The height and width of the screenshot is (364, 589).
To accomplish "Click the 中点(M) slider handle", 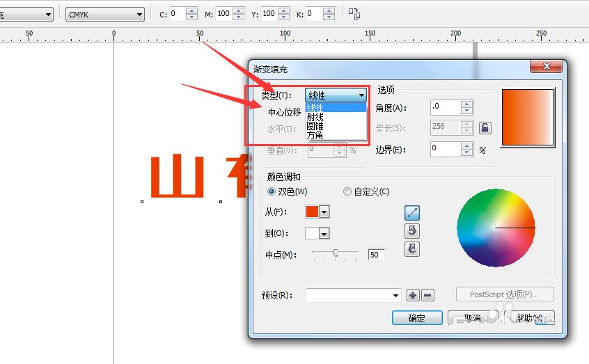I will [336, 253].
